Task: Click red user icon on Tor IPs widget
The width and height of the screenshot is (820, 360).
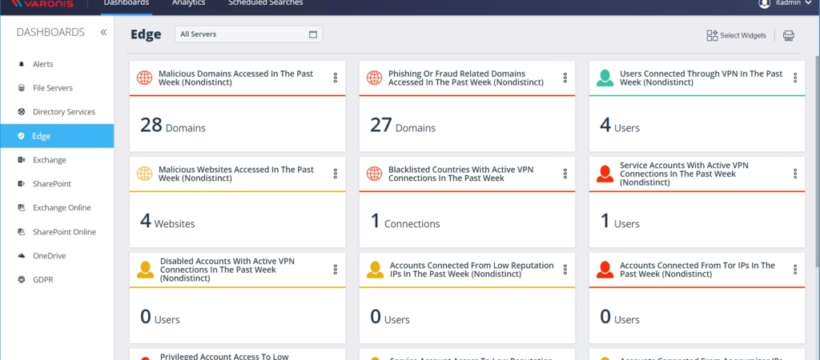Action: [x=605, y=269]
